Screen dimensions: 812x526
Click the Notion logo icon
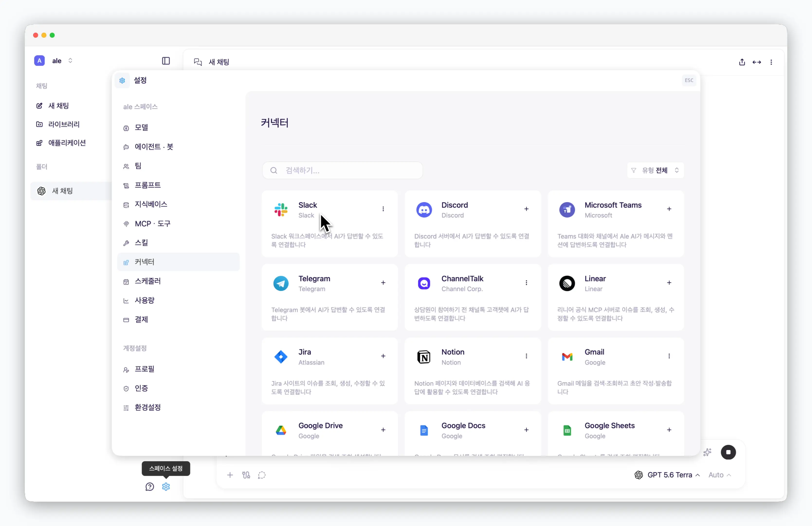click(x=424, y=357)
